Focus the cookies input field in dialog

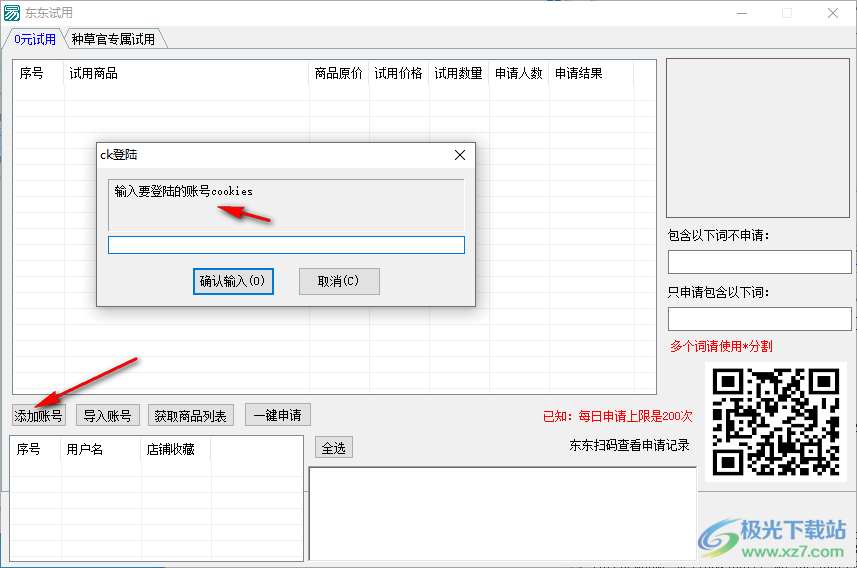point(286,245)
